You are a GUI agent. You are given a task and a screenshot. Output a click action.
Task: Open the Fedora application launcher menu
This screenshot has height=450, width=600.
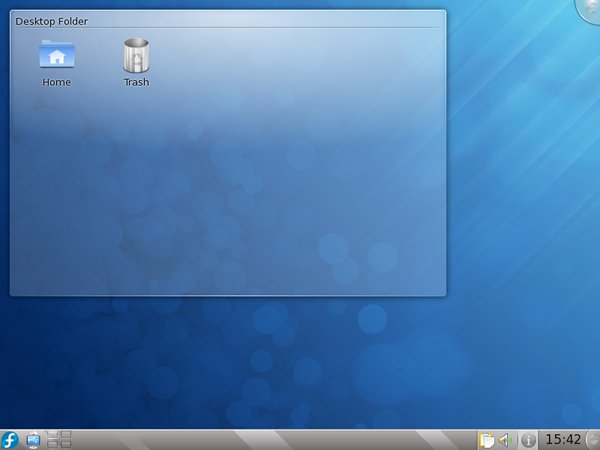tap(10, 440)
